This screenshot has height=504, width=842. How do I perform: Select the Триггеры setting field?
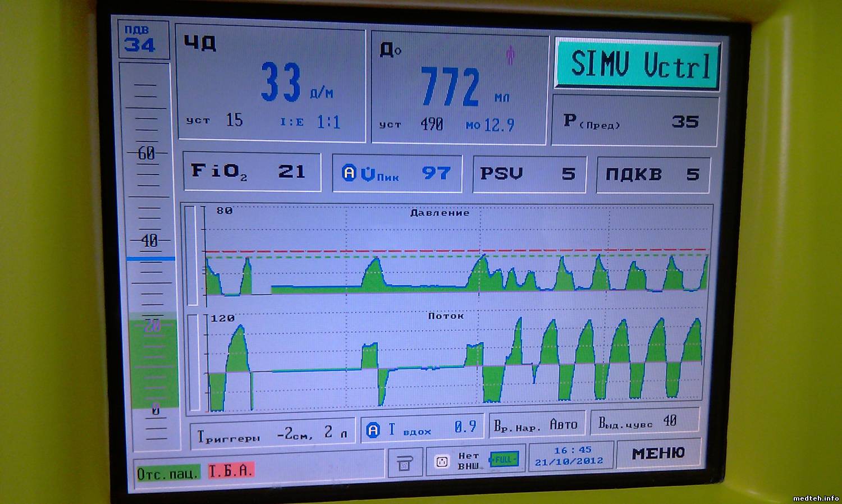(x=272, y=434)
